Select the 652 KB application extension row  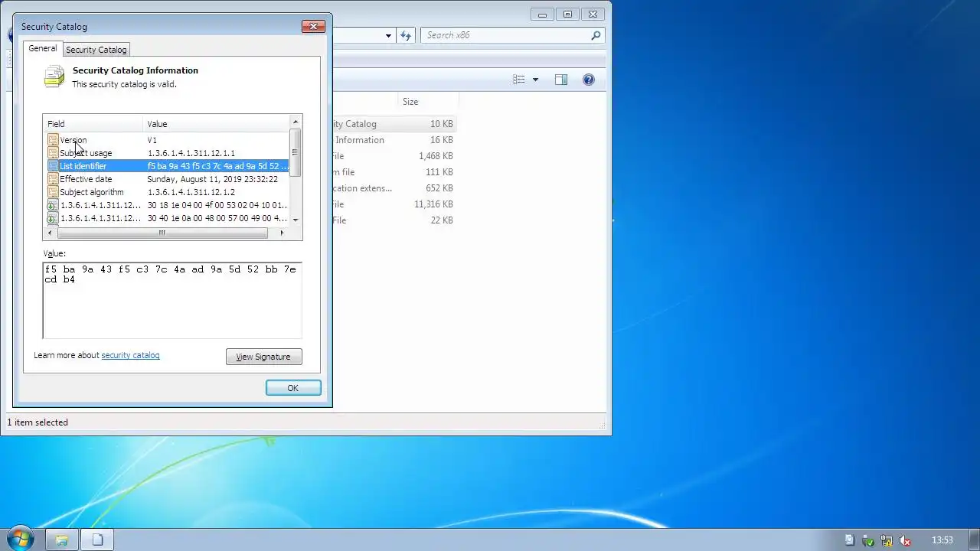(394, 188)
